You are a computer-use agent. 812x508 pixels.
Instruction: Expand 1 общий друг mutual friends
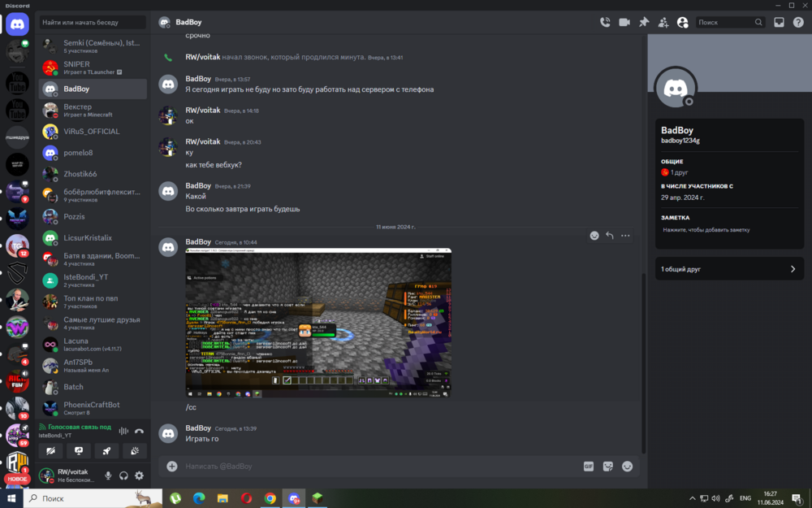[x=729, y=269]
